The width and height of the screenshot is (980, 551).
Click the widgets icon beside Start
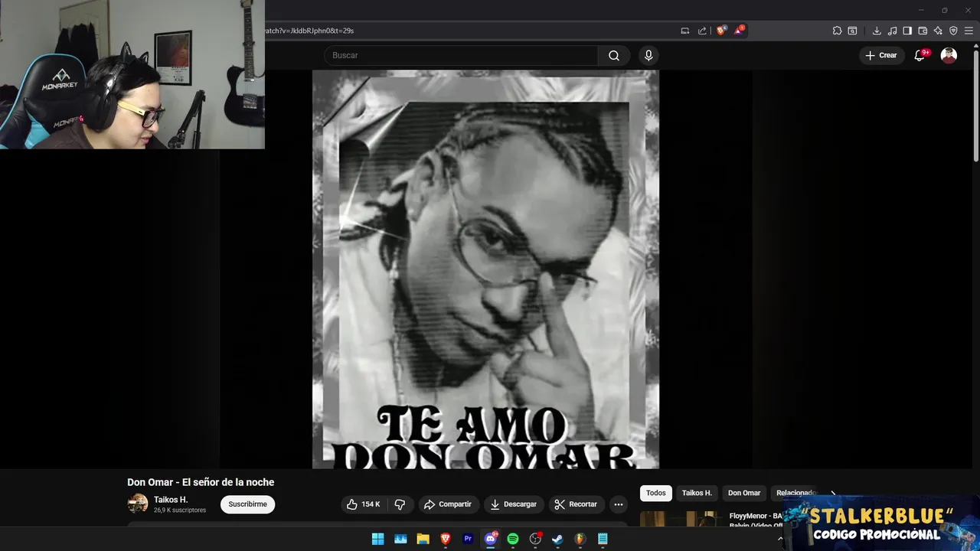(x=400, y=539)
